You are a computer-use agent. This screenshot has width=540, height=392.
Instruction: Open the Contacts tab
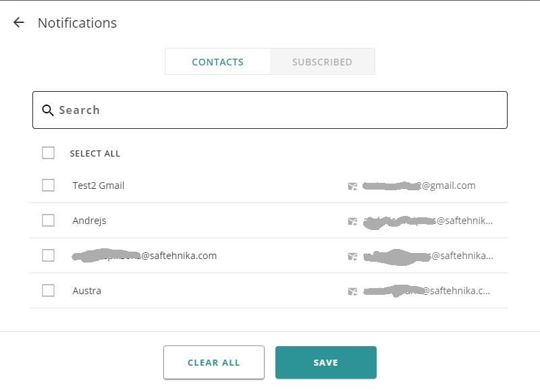[x=217, y=61]
